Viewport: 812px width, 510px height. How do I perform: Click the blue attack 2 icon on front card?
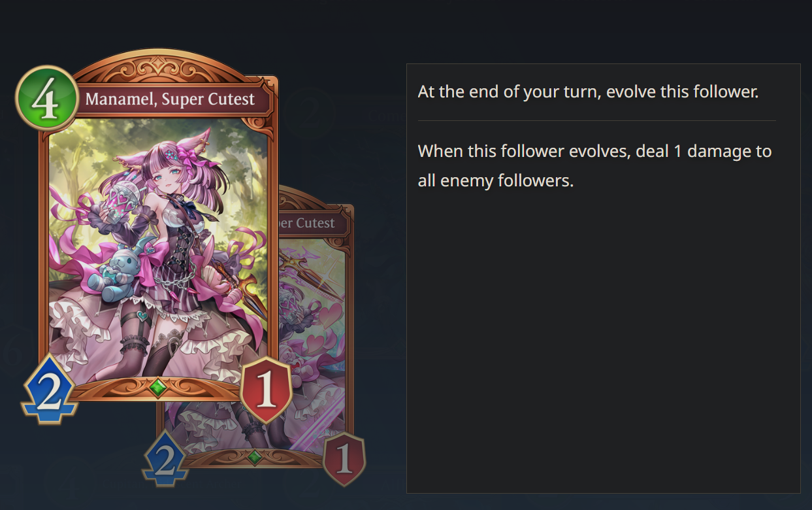(x=49, y=389)
